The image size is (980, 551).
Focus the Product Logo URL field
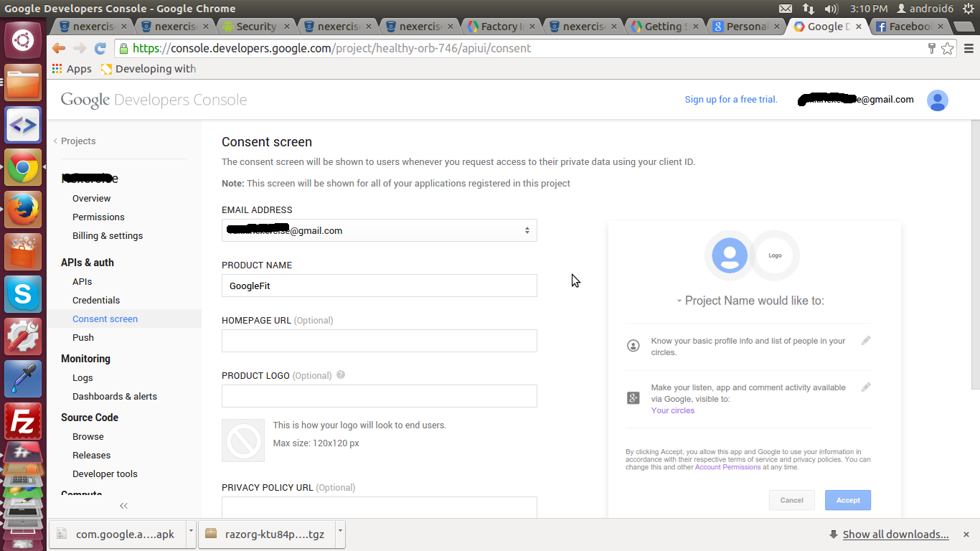click(x=380, y=396)
